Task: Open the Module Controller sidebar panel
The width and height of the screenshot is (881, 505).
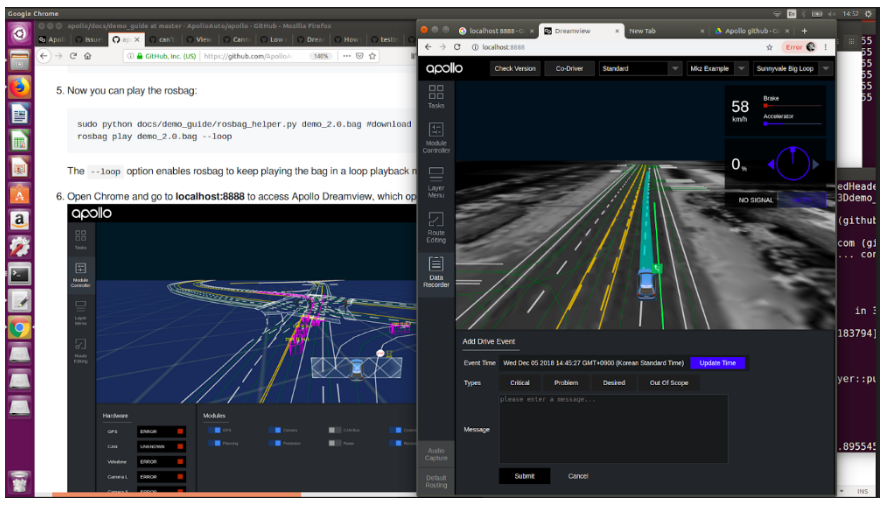Action: tap(436, 138)
